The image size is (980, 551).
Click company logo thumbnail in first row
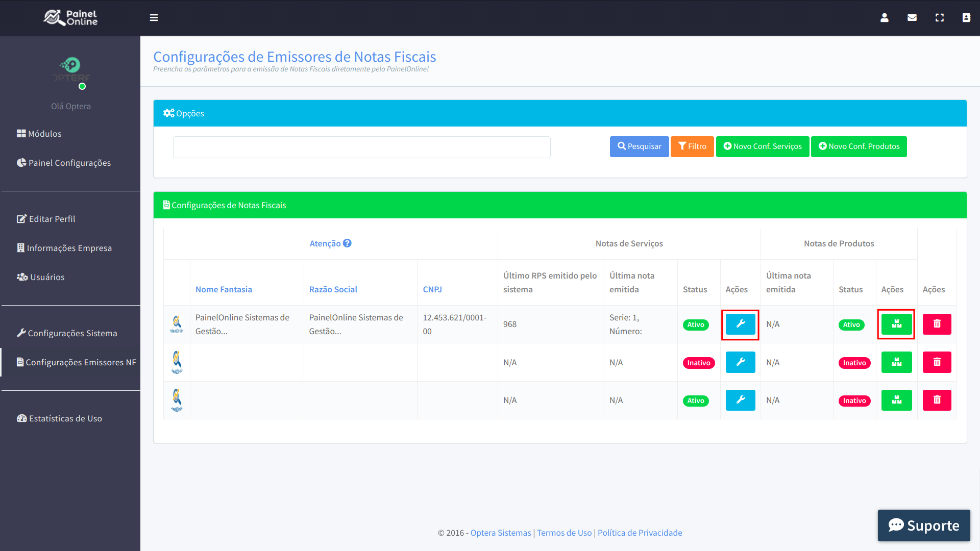pyautogui.click(x=177, y=324)
